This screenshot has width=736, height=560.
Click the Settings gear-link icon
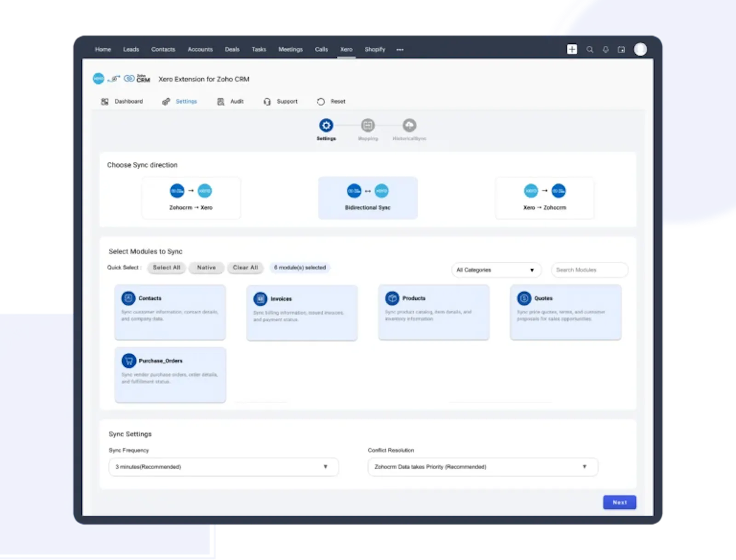coord(166,101)
